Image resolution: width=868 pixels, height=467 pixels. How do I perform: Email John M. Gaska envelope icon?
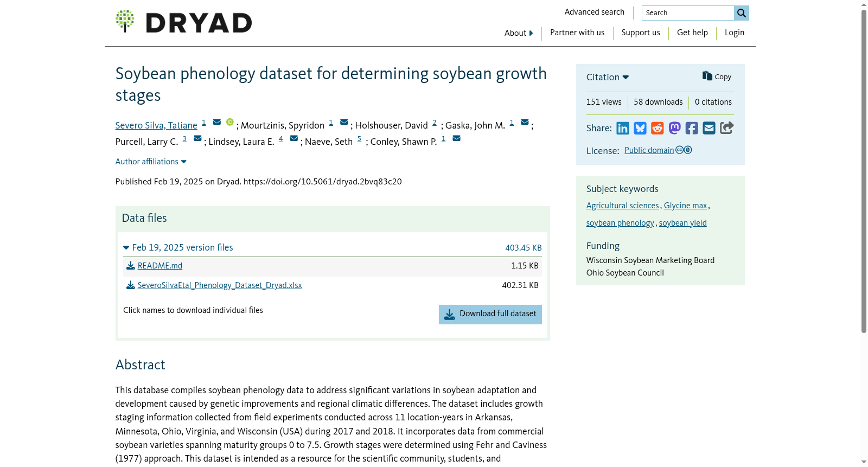[525, 122]
